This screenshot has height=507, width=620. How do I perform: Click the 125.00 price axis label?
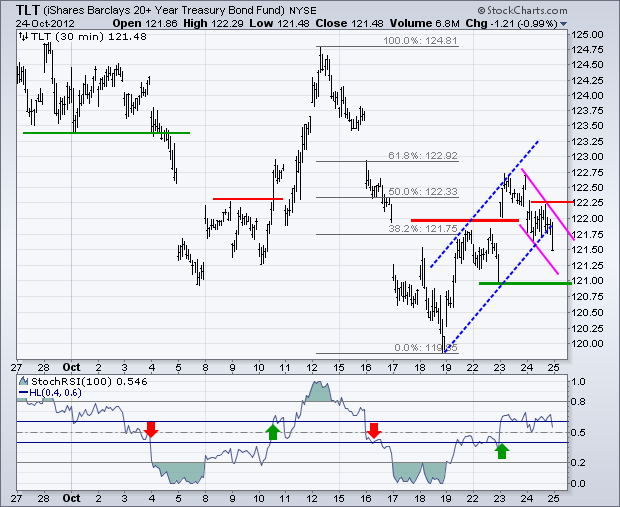point(588,35)
